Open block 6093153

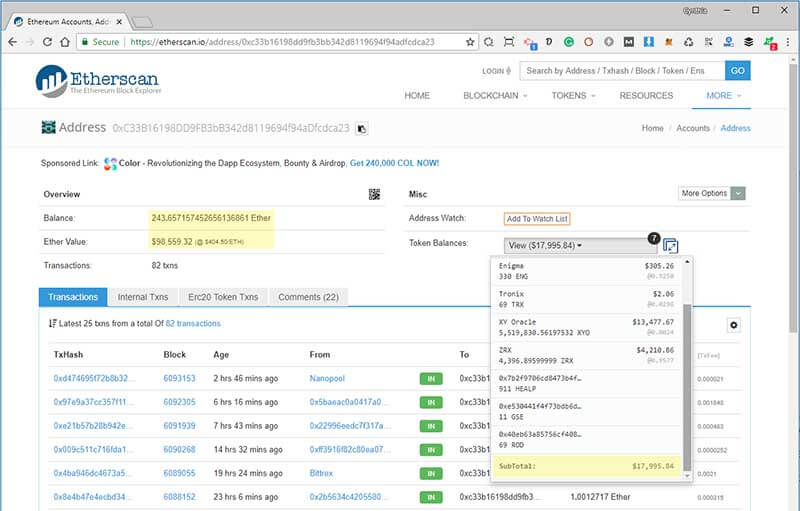[x=179, y=378]
